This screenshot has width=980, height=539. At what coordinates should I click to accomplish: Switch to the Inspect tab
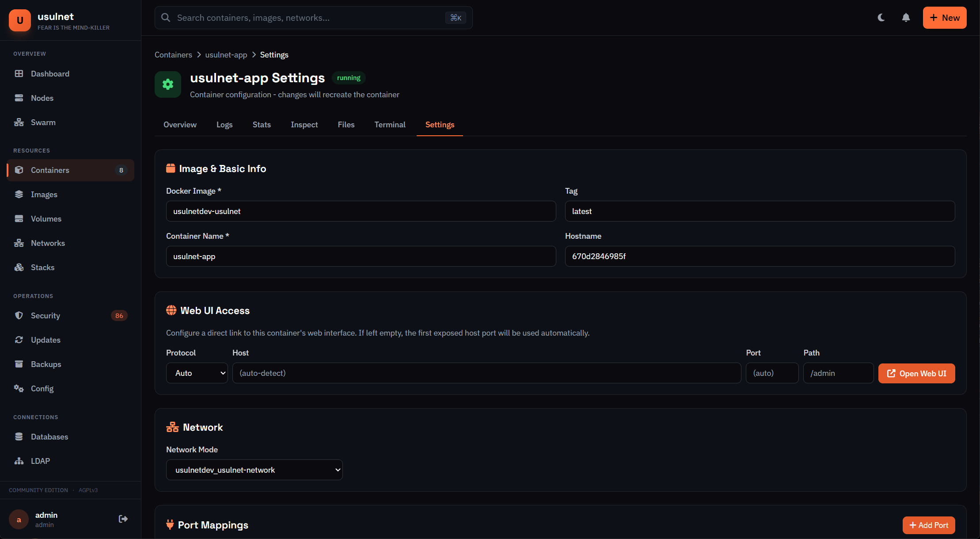(x=304, y=125)
